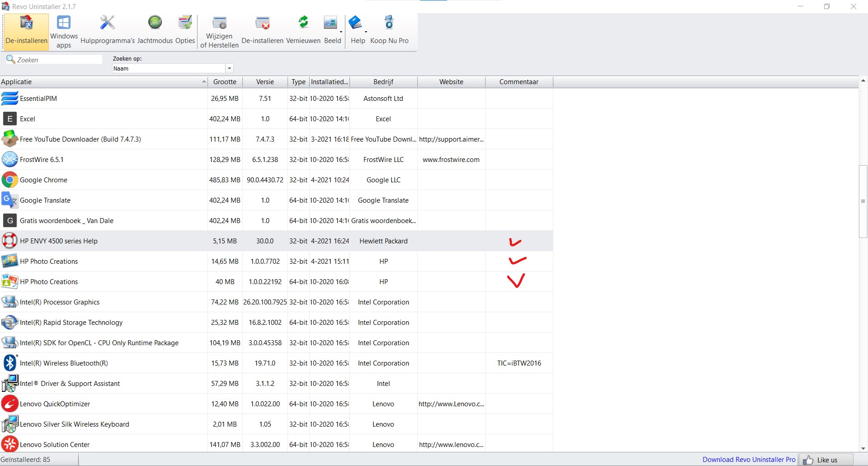Open Opties settings icon
This screenshot has width=868, height=466.
[185, 23]
